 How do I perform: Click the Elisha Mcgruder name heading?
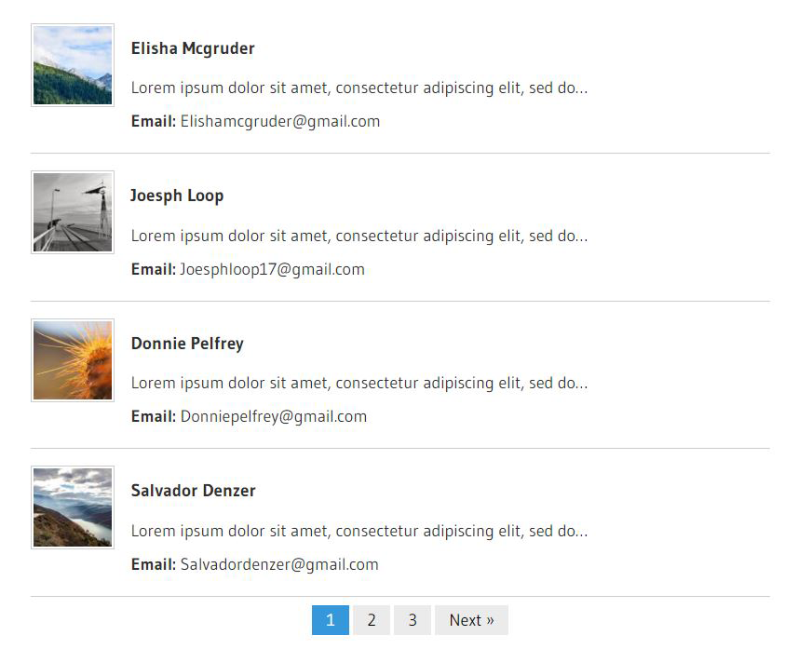(193, 48)
